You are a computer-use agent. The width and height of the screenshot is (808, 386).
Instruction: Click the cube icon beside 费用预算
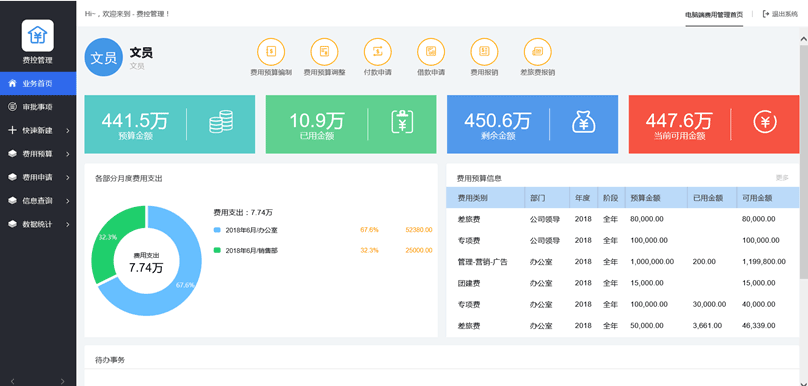point(12,154)
